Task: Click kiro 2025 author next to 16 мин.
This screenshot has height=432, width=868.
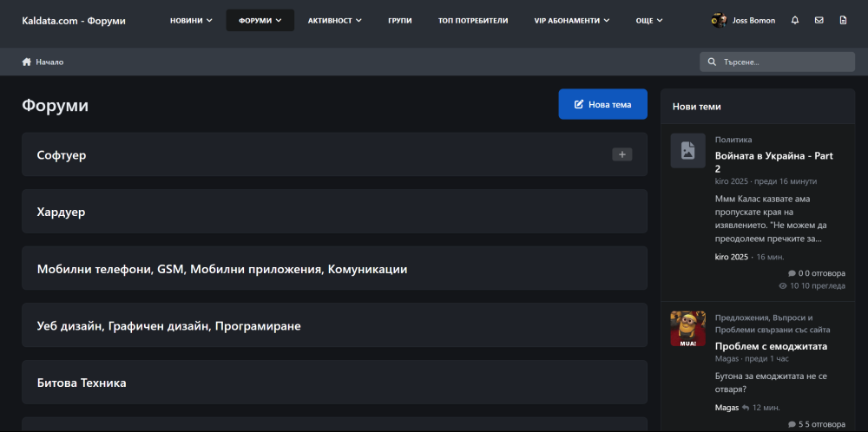Action: pos(731,257)
